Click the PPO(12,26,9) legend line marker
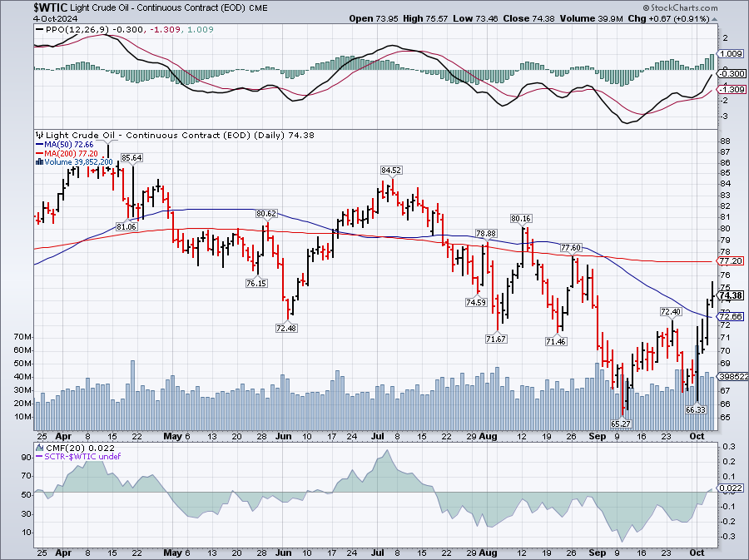This screenshot has height=560, width=749. point(39,29)
